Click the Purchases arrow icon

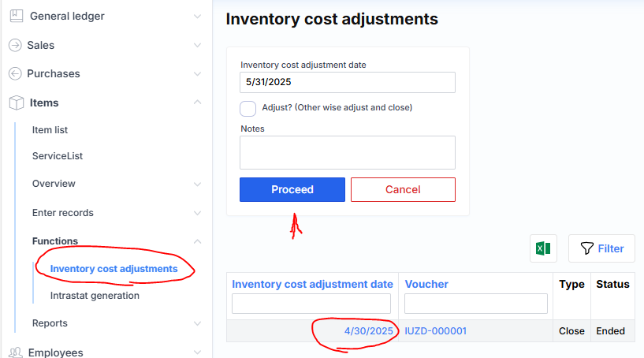pyautogui.click(x=14, y=73)
